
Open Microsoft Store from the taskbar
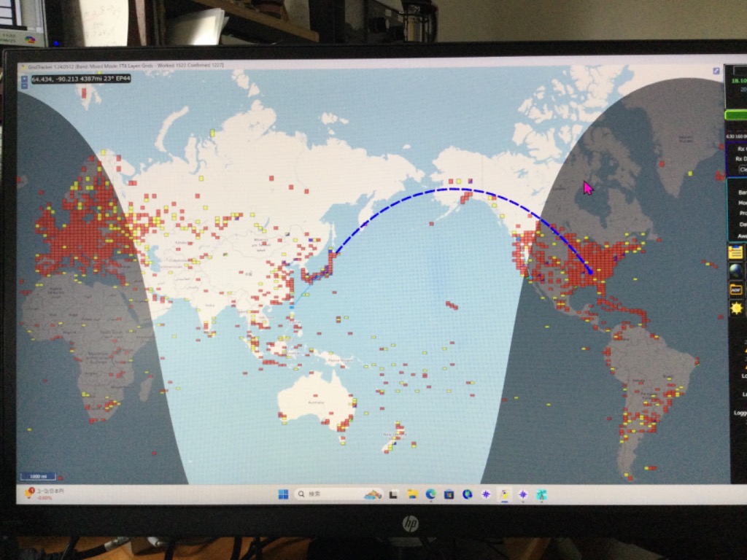[449, 495]
